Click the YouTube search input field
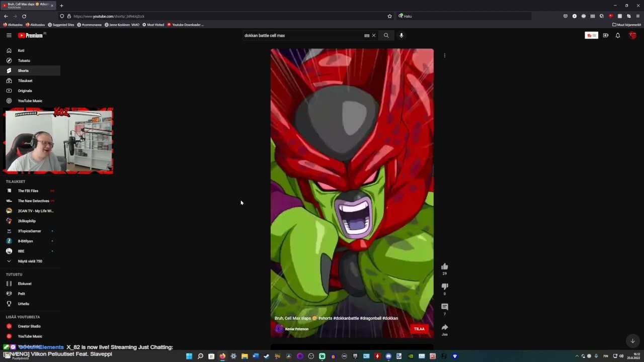 (x=303, y=36)
